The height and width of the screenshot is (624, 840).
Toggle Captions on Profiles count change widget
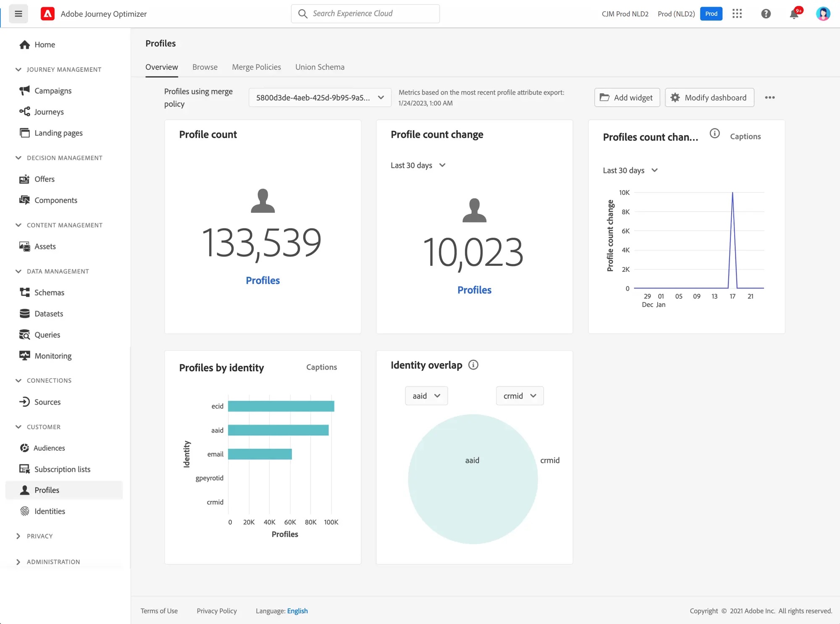point(745,136)
